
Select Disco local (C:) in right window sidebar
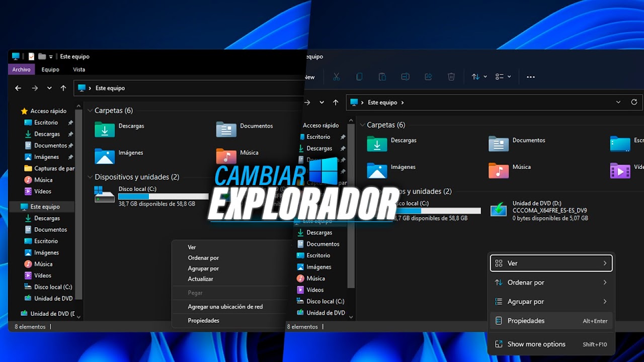(320, 301)
